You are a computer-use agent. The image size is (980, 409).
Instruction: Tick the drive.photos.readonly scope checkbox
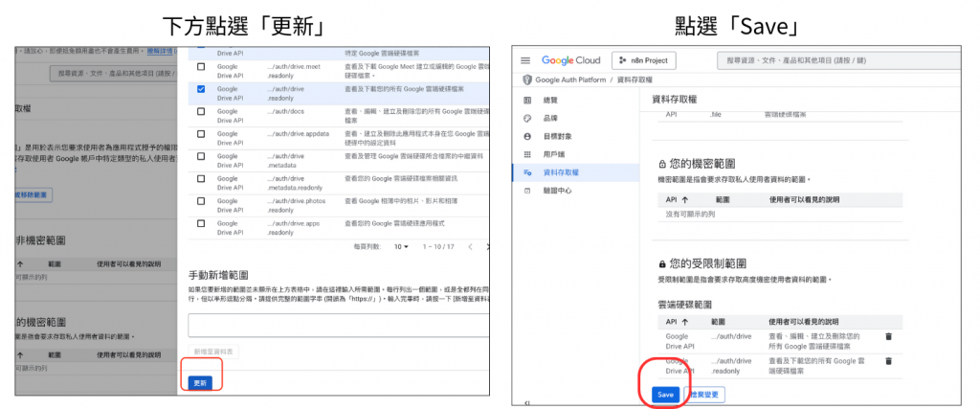point(201,201)
